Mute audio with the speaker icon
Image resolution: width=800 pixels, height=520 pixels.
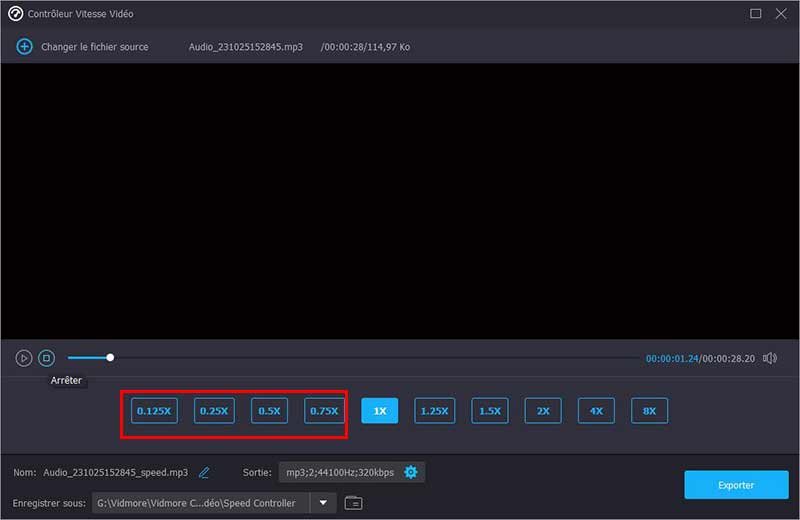770,358
